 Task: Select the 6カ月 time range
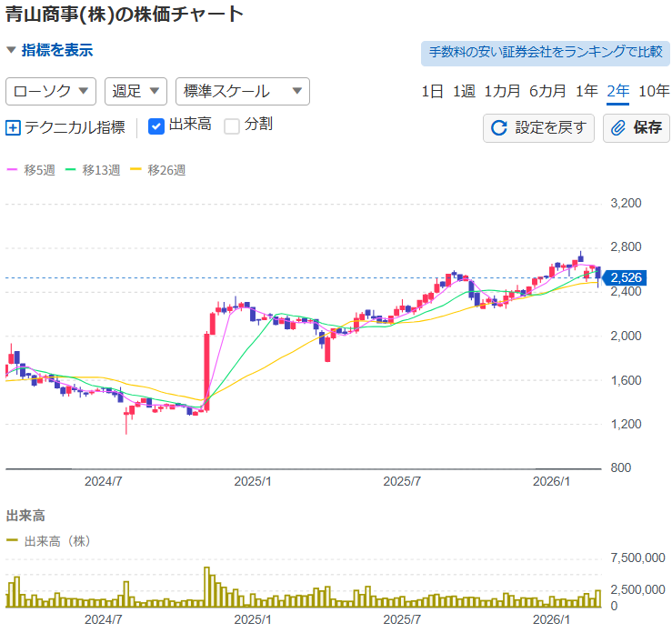(x=547, y=91)
